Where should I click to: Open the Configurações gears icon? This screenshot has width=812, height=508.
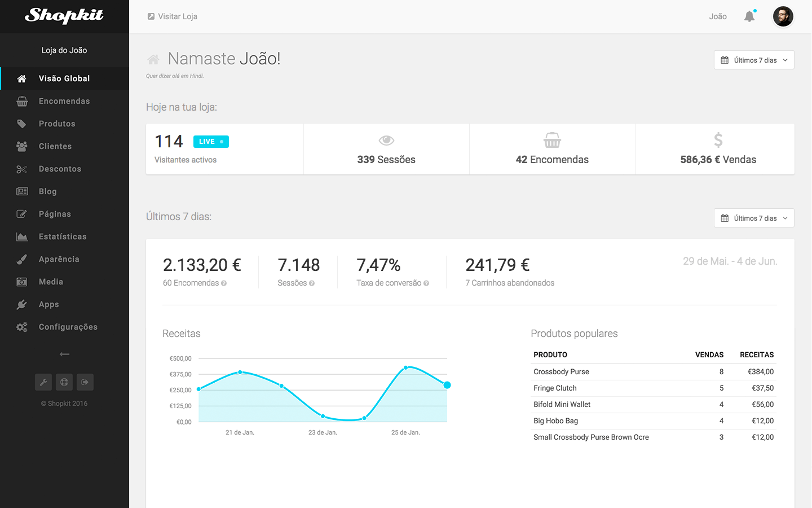click(21, 327)
